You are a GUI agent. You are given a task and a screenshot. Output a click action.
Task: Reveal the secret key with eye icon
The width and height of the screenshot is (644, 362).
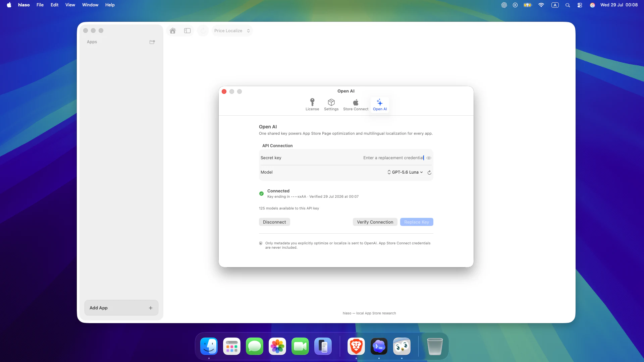point(429,158)
